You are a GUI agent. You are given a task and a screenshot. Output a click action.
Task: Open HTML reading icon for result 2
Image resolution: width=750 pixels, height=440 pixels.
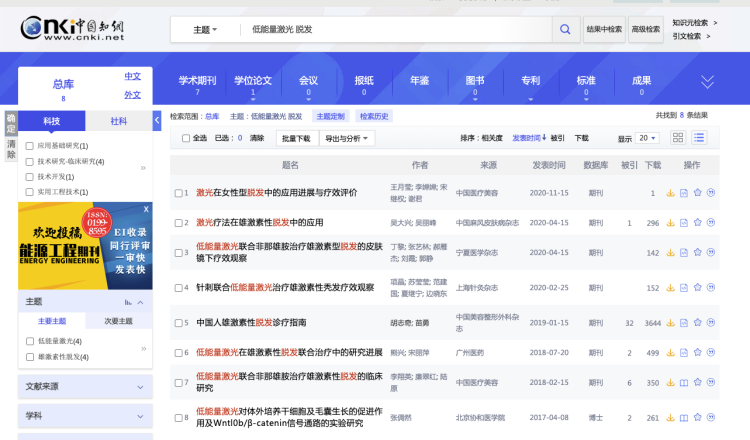684,222
